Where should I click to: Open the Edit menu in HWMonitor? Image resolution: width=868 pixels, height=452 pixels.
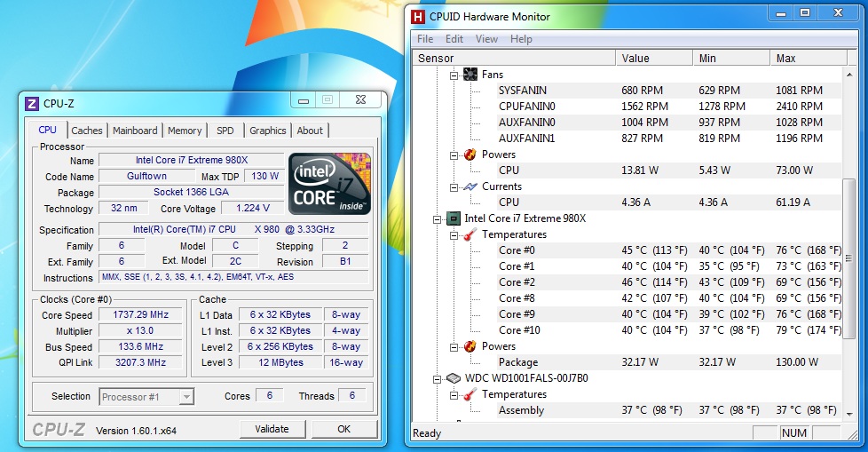coord(454,39)
